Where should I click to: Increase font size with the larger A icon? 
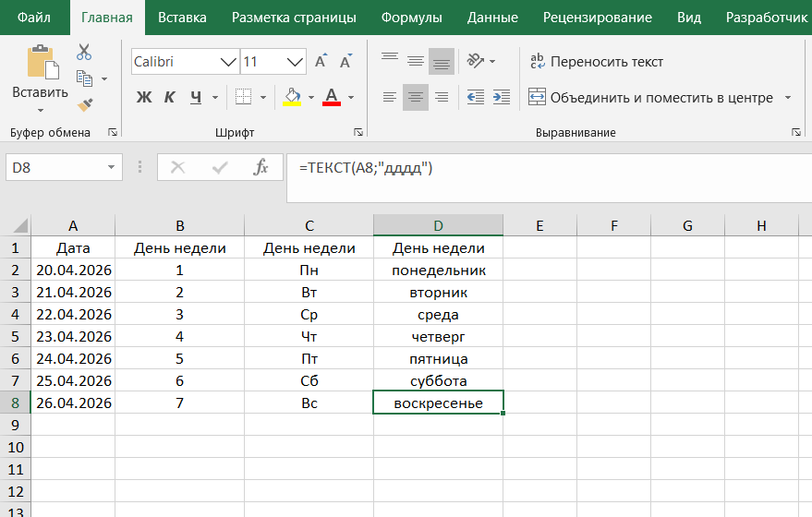point(321,61)
